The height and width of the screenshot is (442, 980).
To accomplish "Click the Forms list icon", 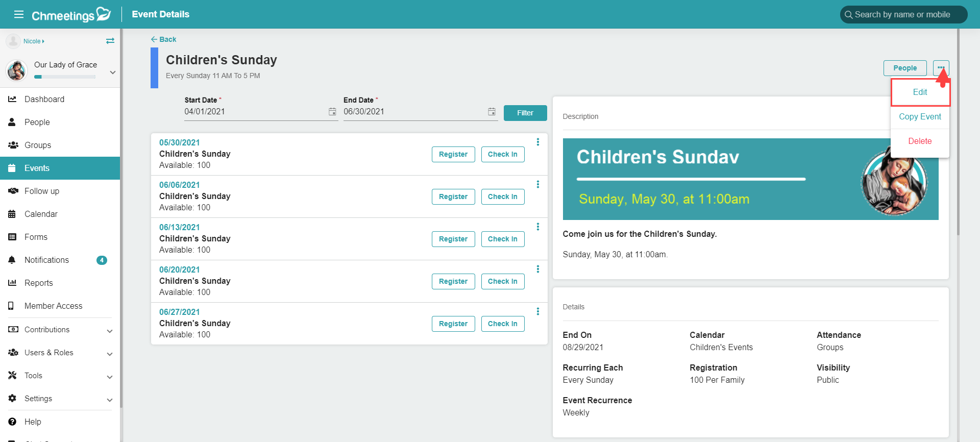I will (12, 237).
